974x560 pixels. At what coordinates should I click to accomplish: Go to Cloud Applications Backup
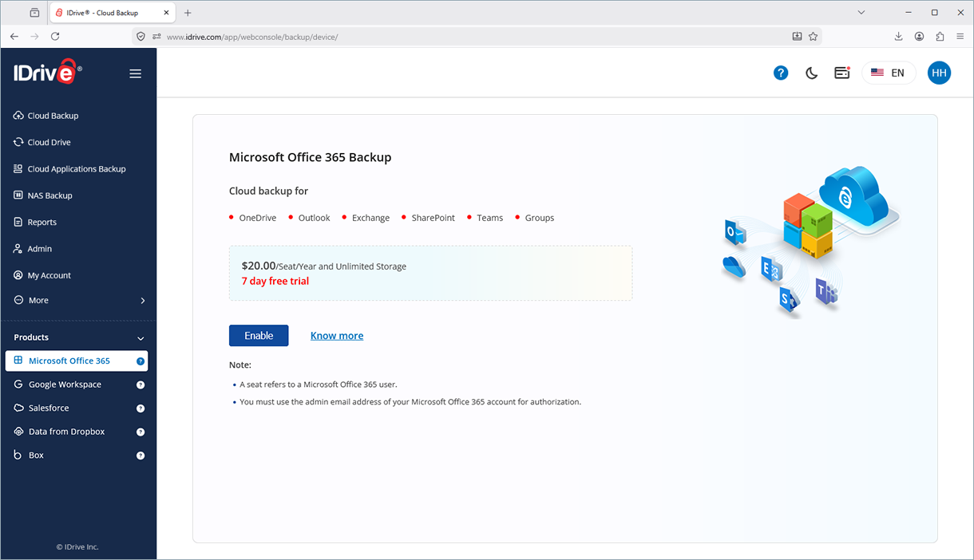78,169
